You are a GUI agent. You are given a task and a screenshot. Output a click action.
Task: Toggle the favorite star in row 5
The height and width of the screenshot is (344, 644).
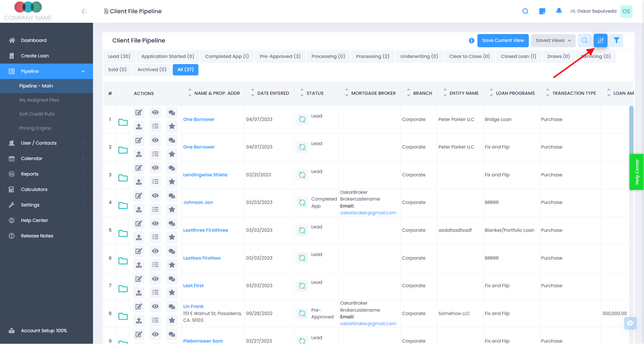tap(172, 237)
